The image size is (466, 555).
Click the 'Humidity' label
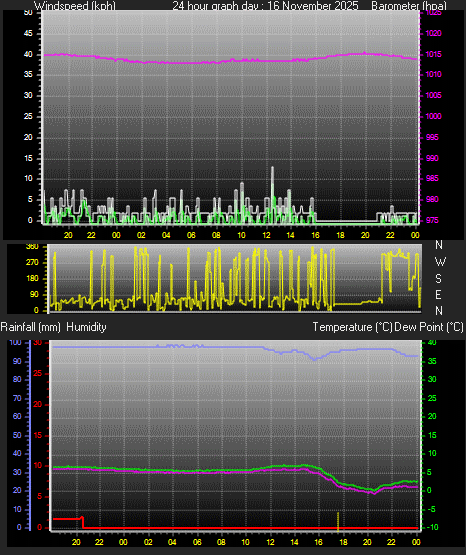[x=86, y=327]
